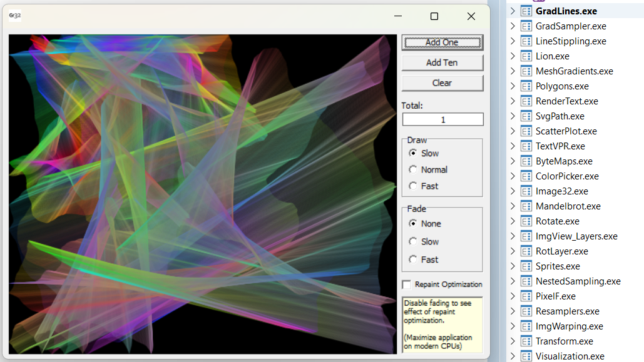This screenshot has height=362, width=644.
Task: Expand the GradSampler.exe tree node
Action: click(x=513, y=26)
